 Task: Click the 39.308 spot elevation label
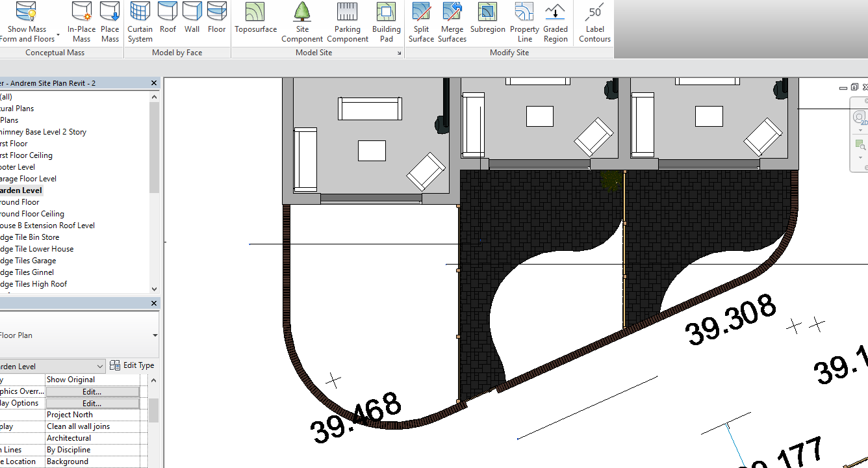[x=731, y=320]
